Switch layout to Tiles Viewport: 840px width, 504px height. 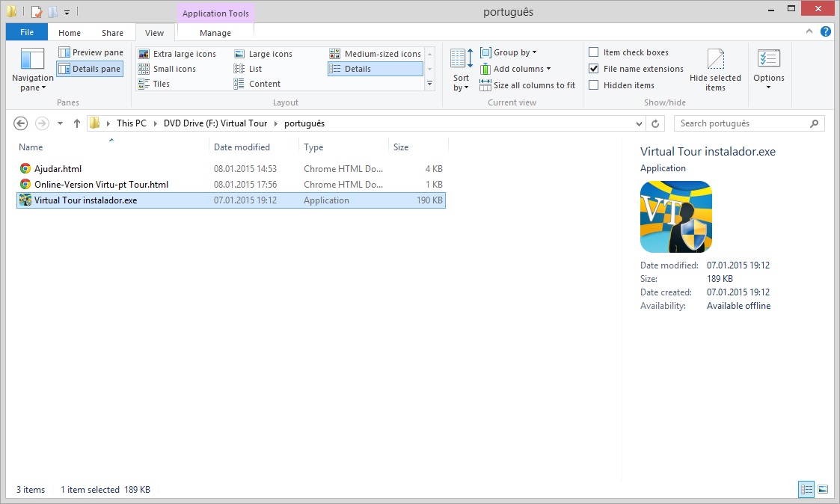pos(154,84)
